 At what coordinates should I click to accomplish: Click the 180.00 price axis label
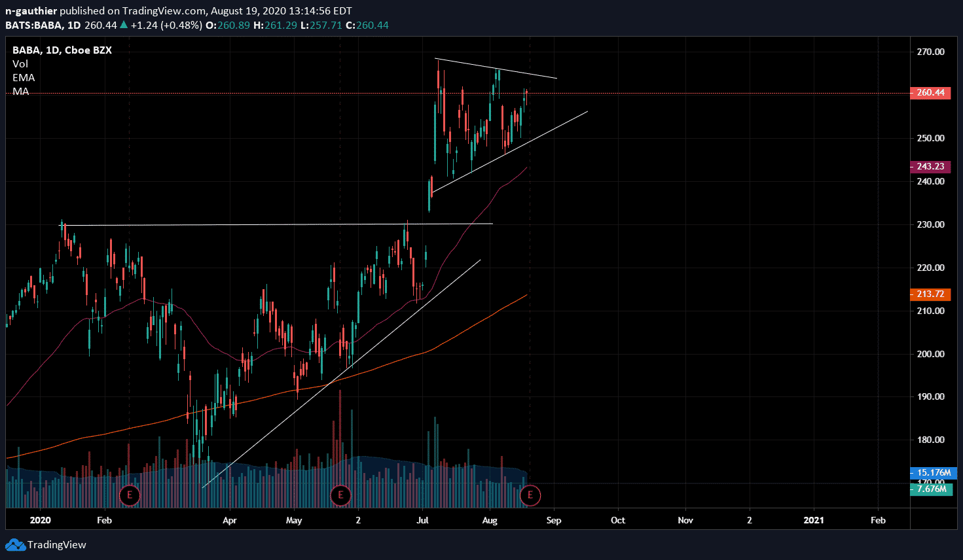coord(931,440)
